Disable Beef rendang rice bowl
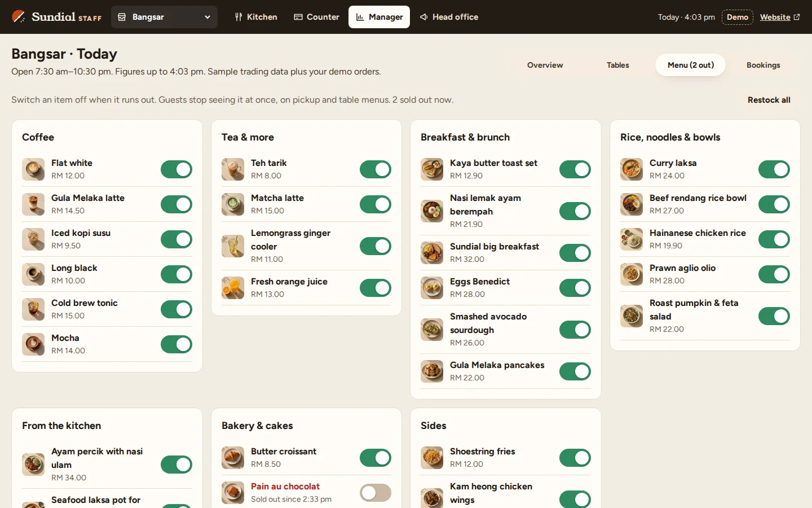 pos(774,204)
